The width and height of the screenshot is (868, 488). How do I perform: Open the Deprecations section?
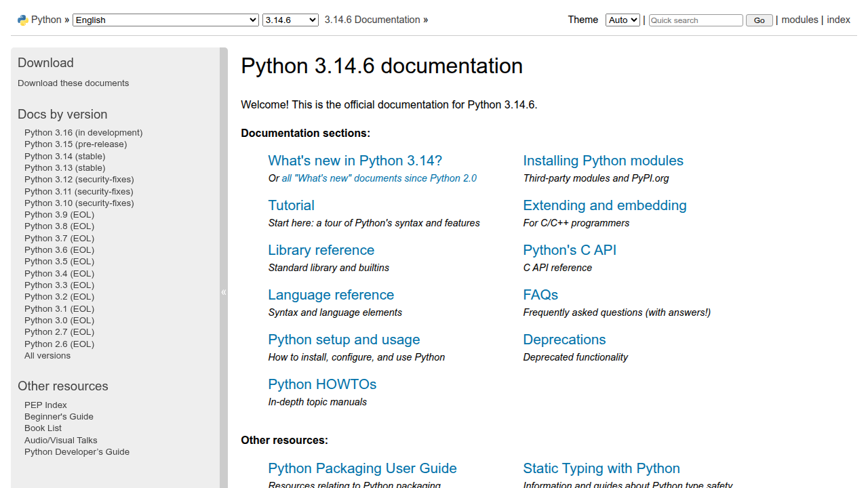pos(564,340)
